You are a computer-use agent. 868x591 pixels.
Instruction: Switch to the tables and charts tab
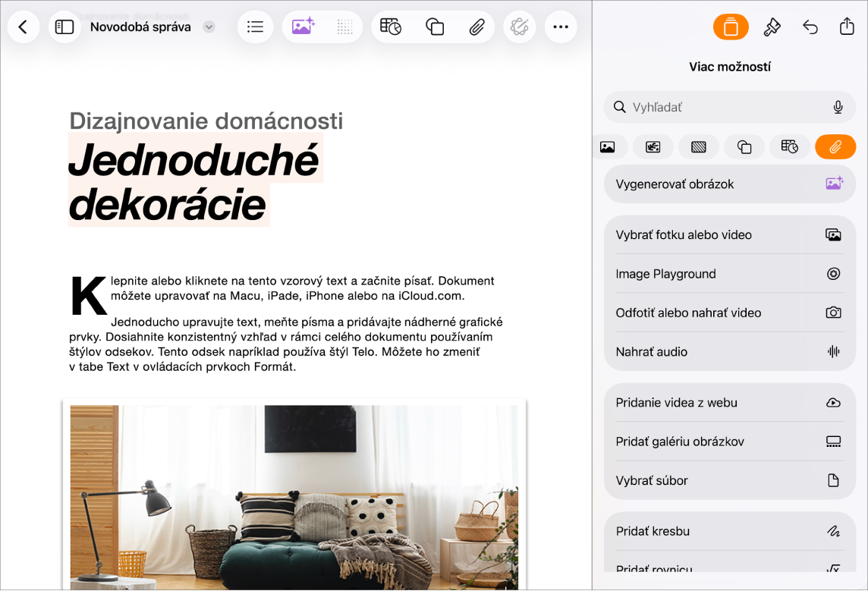pos(789,147)
